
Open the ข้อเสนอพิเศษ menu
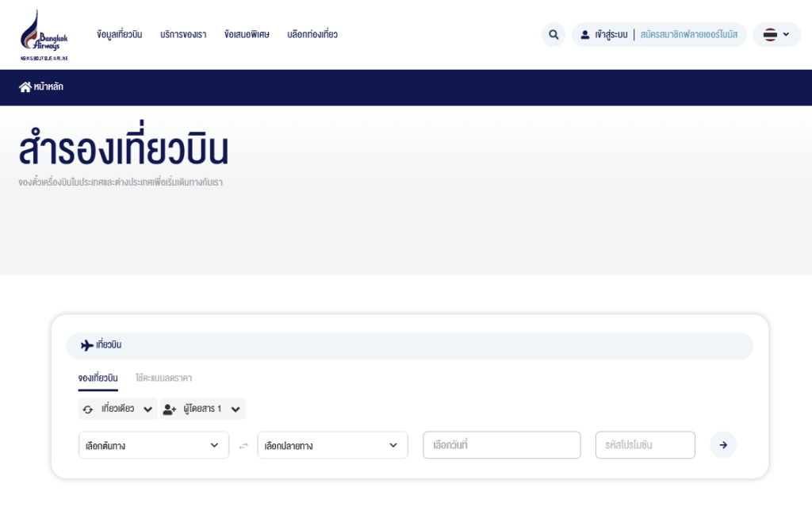coord(247,35)
